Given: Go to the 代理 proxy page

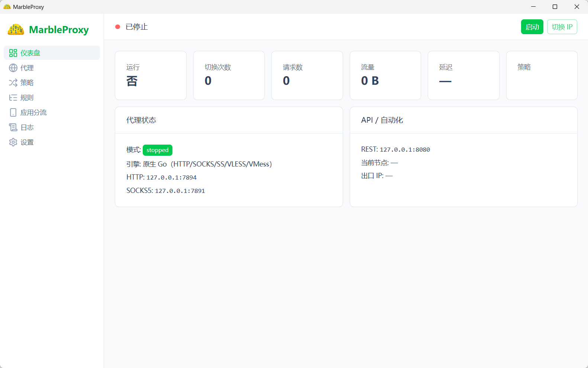Looking at the screenshot, I should (x=52, y=68).
